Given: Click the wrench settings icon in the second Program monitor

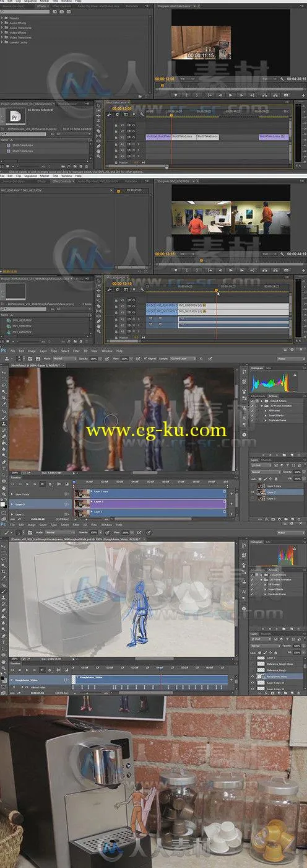Looking at the screenshot, I should click(283, 253).
